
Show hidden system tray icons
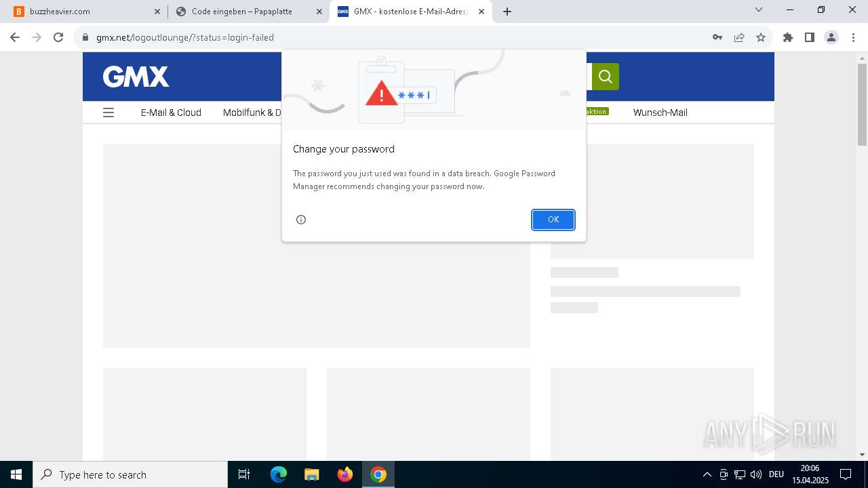707,474
